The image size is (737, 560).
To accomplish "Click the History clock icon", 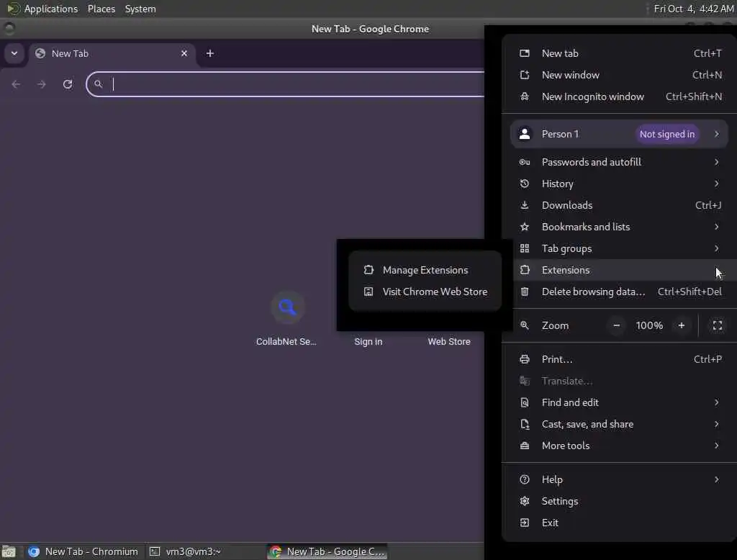I will coord(525,184).
